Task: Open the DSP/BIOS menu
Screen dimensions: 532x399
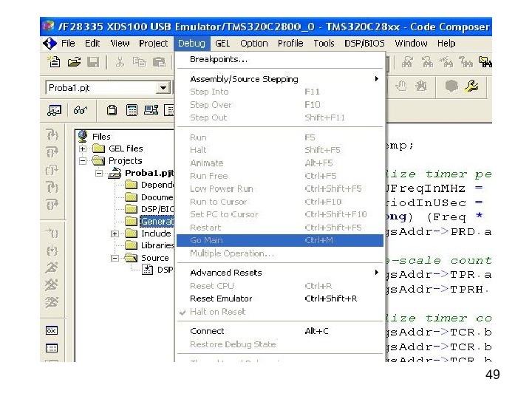Action: click(364, 44)
